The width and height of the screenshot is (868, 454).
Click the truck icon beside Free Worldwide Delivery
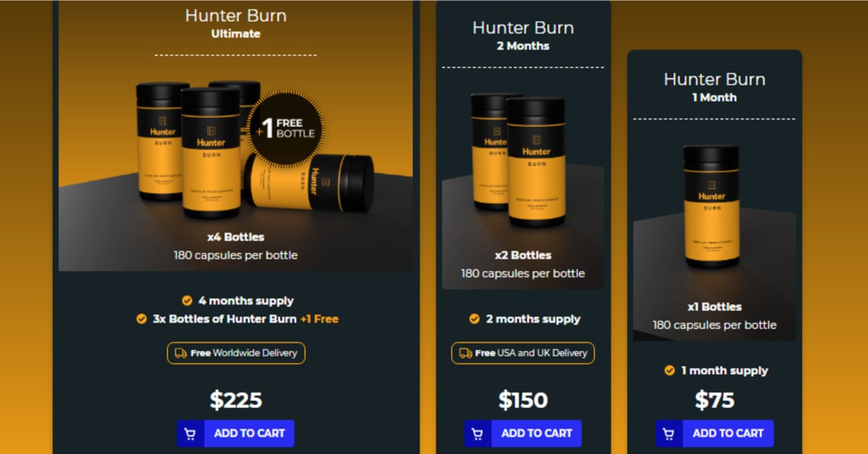pos(181,354)
